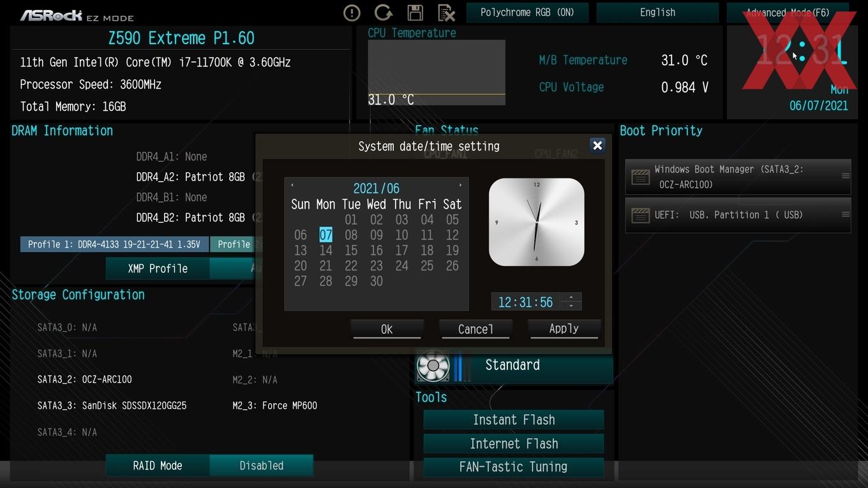The height and width of the screenshot is (488, 868).
Task: Open FAN-Tastic Tuning tool
Action: click(514, 466)
